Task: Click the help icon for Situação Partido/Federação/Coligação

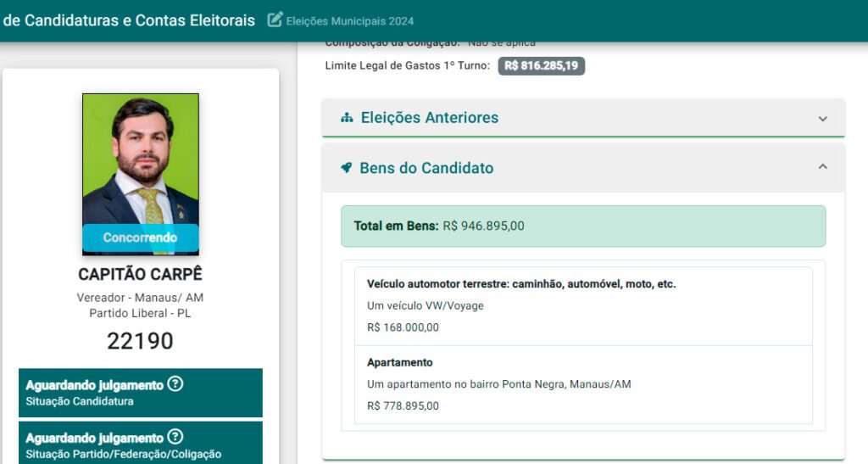Action: click(x=175, y=438)
